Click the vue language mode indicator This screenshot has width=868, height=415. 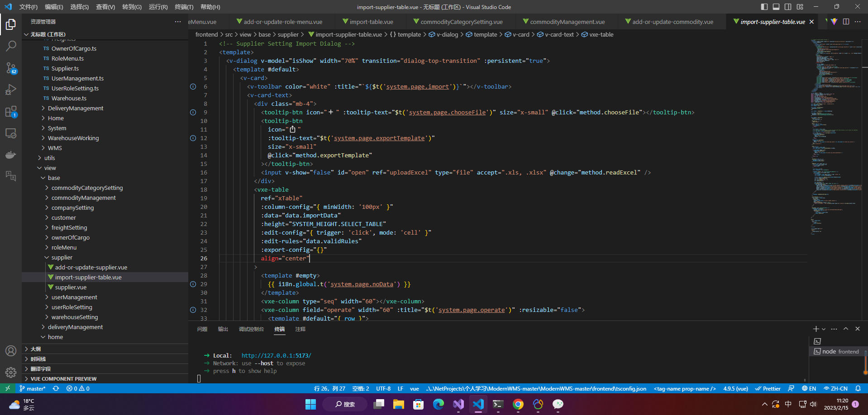tap(415, 388)
